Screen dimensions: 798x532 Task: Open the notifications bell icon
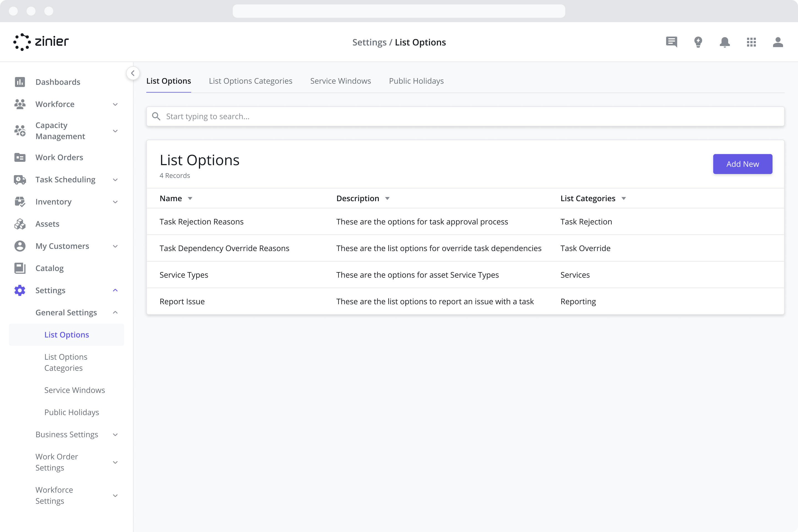click(725, 42)
